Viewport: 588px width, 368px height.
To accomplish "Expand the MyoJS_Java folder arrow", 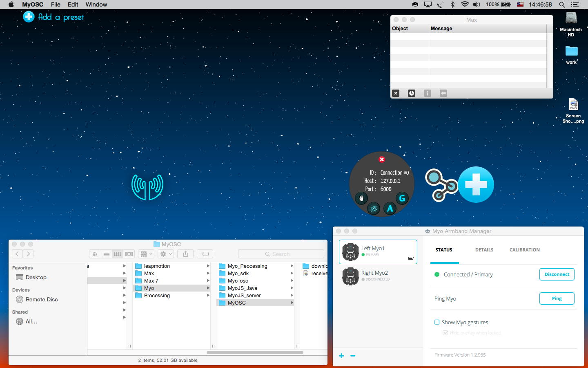I will coord(292,288).
